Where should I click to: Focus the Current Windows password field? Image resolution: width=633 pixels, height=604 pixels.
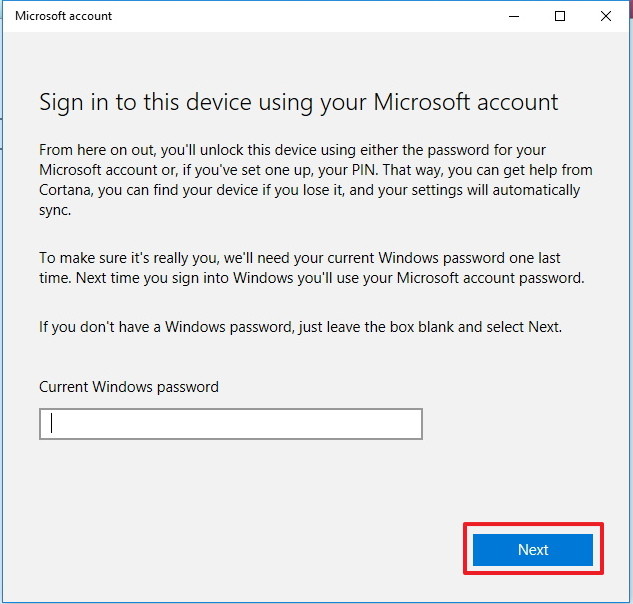(231, 424)
